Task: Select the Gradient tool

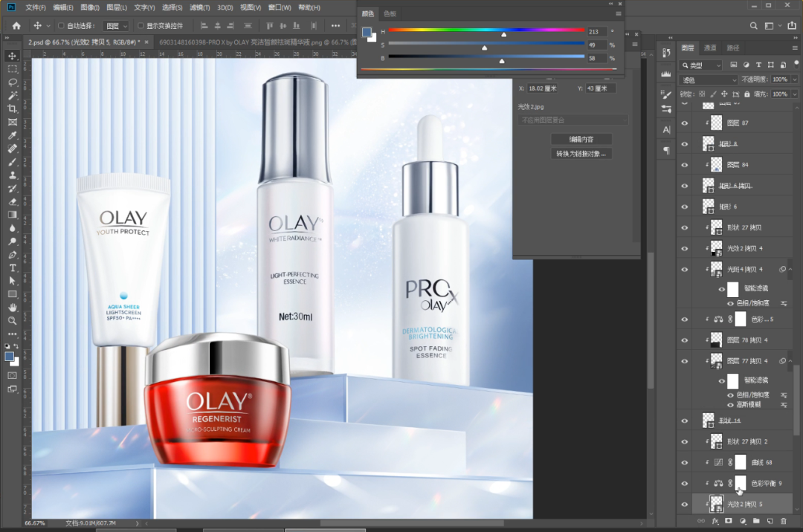Action: [x=13, y=215]
